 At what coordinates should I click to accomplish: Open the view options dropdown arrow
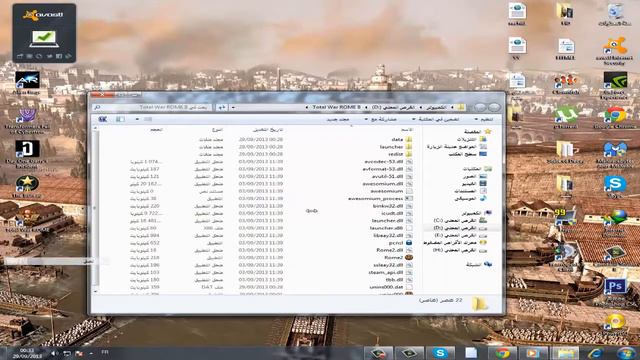click(x=137, y=119)
